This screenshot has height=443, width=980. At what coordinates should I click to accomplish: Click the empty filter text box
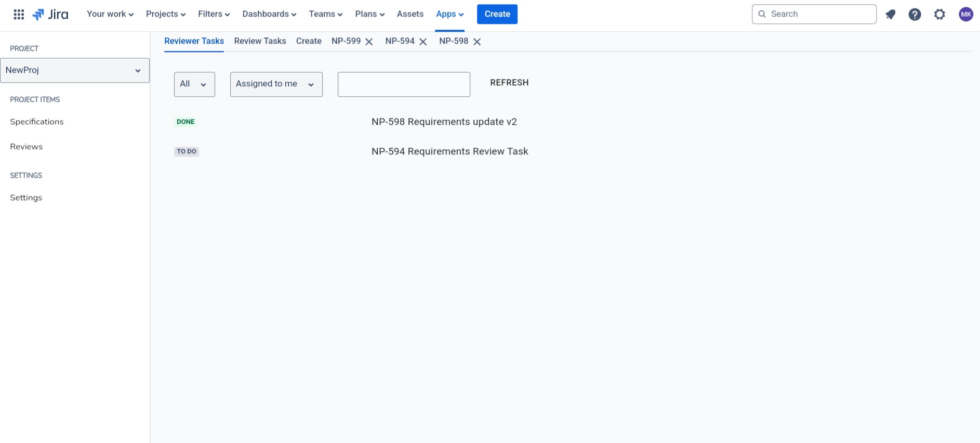[x=404, y=84]
